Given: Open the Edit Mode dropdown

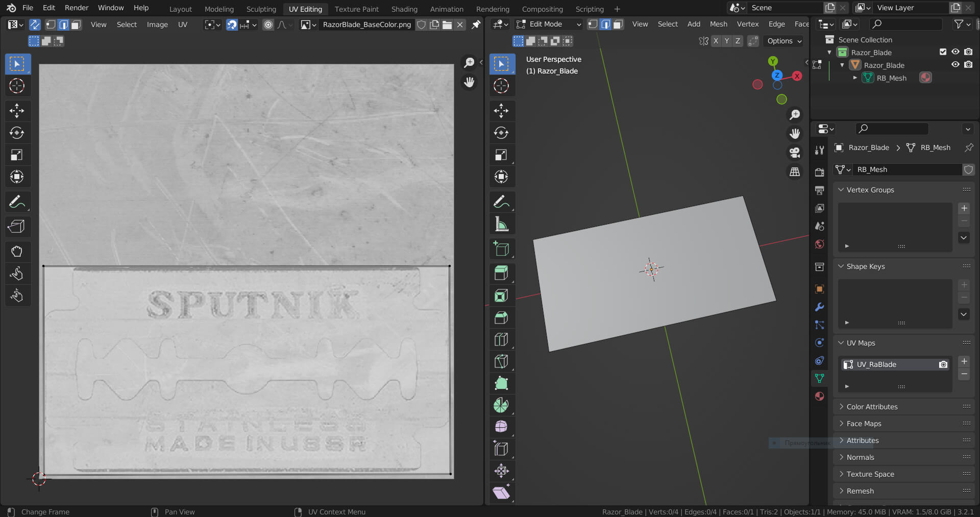Looking at the screenshot, I should coord(549,24).
